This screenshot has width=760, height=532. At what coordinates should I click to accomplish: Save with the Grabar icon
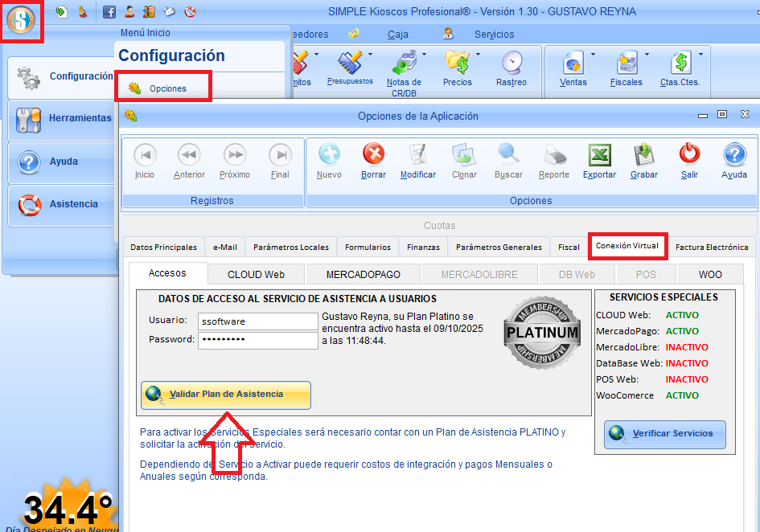644,154
